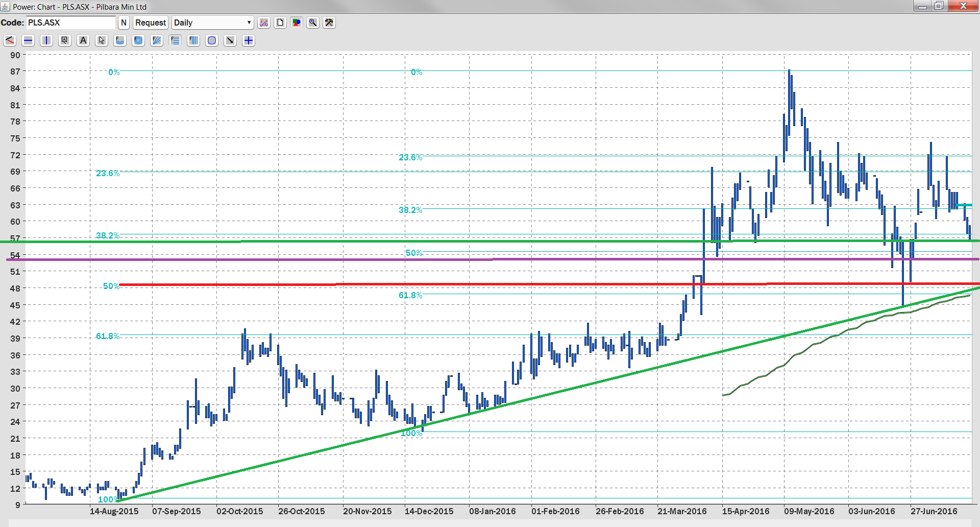Open the Daily interval dropdown

[x=213, y=22]
